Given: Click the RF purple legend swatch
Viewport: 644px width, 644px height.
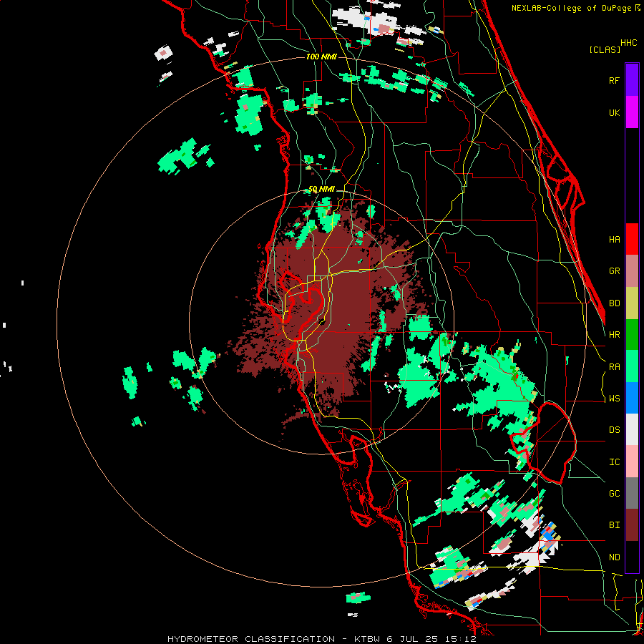Looking at the screenshot, I should [x=632, y=80].
